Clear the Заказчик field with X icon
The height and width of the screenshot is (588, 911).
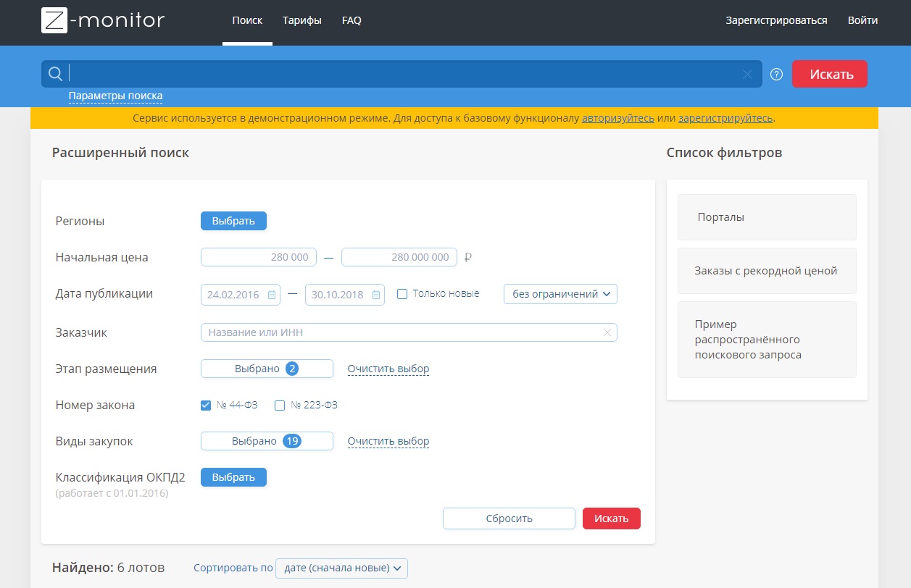[x=607, y=332]
